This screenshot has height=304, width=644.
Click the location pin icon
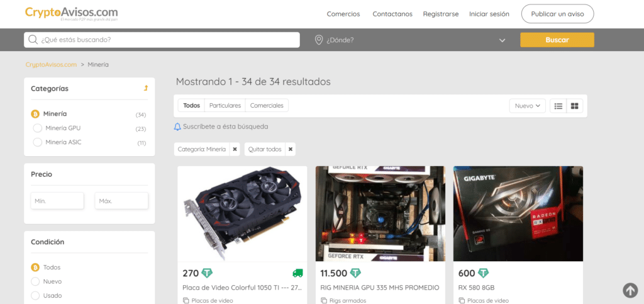pos(318,40)
